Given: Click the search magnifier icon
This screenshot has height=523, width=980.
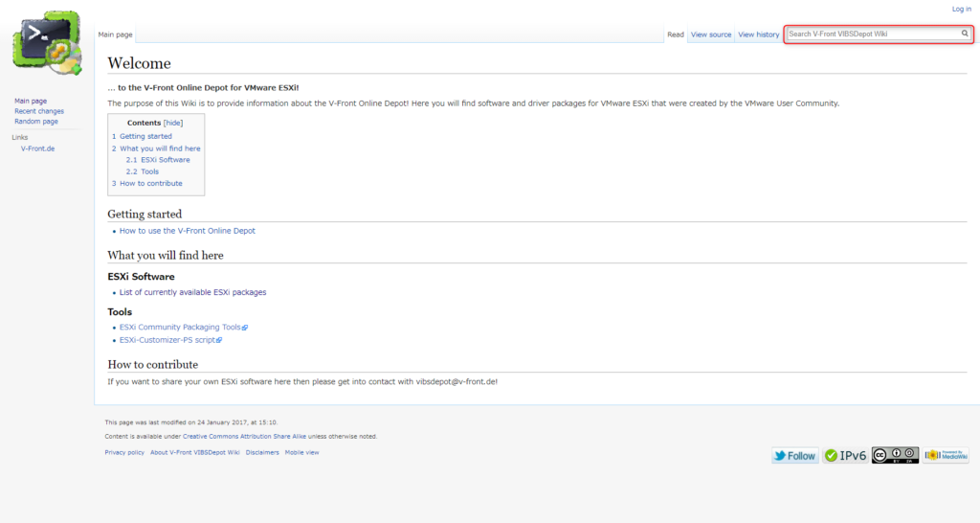Looking at the screenshot, I should [x=965, y=34].
